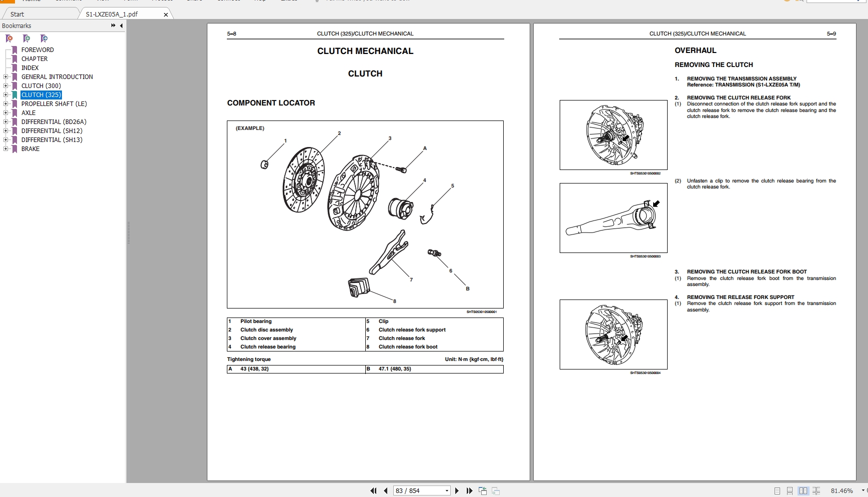Select the DIFFERENTIAL (BD26A) bookmark label
Image resolution: width=868 pixels, height=497 pixels.
(x=54, y=122)
